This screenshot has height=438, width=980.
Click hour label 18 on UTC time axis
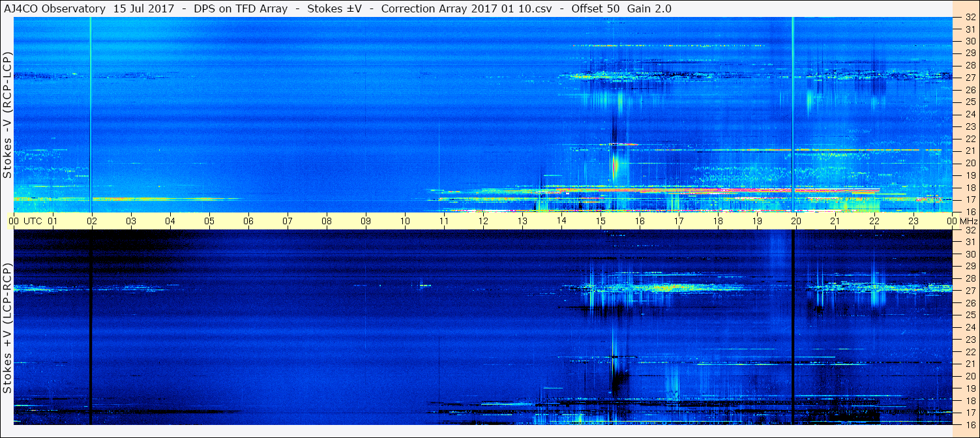coord(718,221)
